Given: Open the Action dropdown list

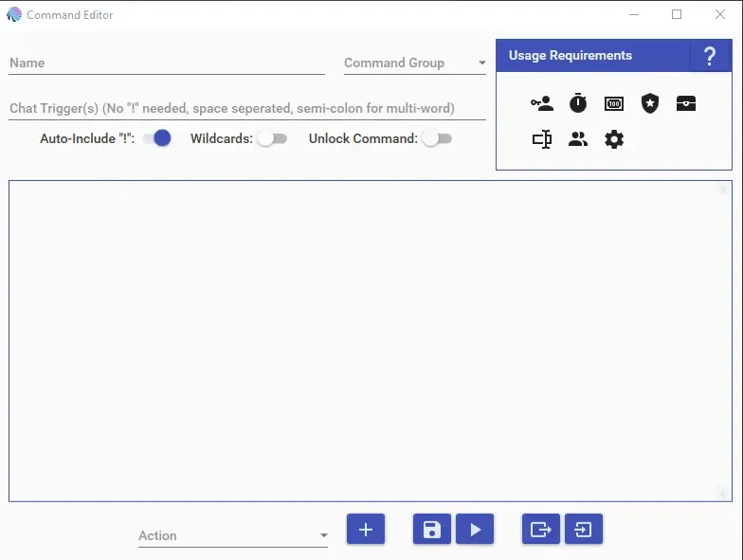Looking at the screenshot, I should [x=232, y=535].
